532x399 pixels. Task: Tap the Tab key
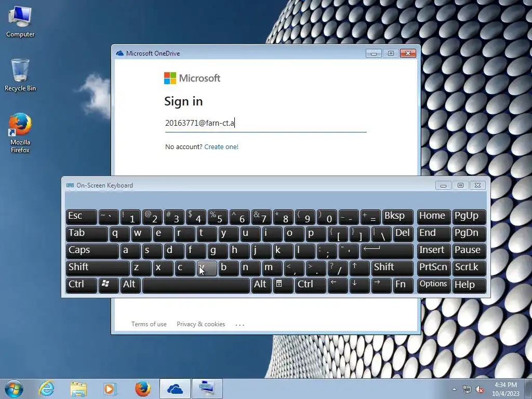87,234
